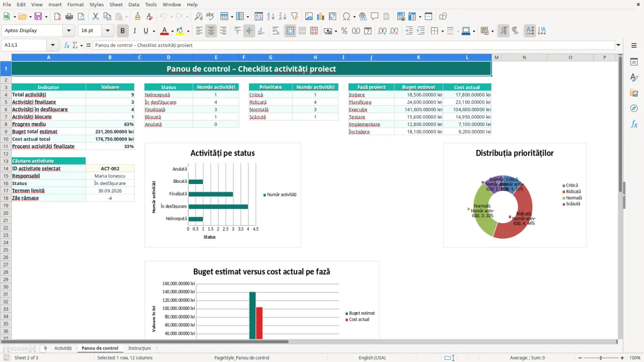Enable the AutoFilter funnel

pos(294,17)
